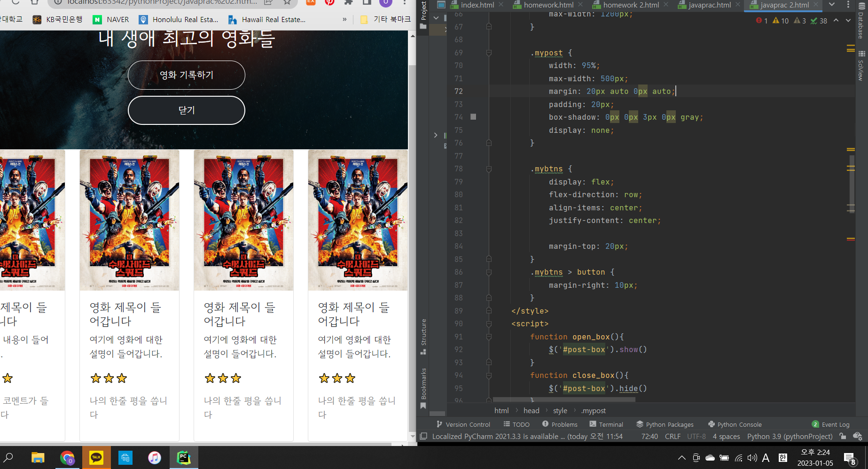
Task: Open the NAVER bookmark
Action: pos(111,19)
